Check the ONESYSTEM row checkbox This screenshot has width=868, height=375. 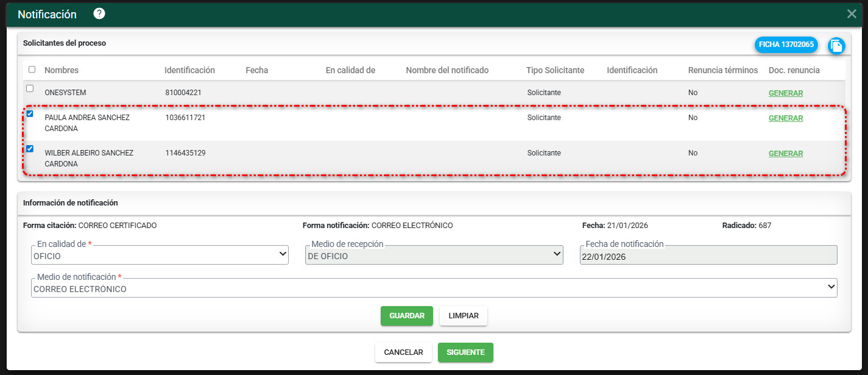point(30,88)
